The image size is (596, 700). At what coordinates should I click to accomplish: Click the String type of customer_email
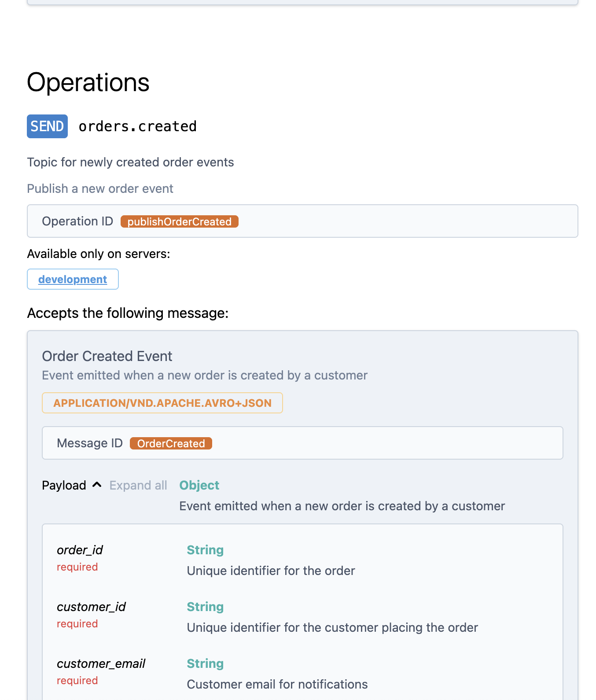[205, 663]
